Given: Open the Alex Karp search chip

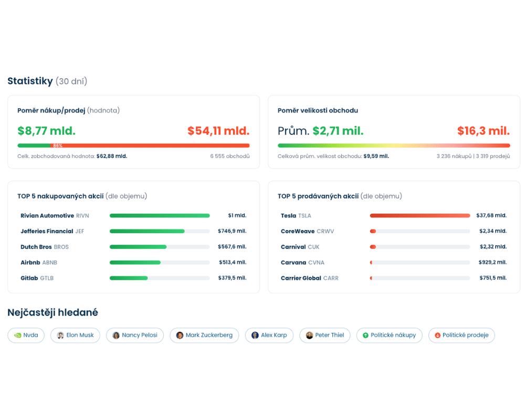Looking at the screenshot, I should [x=269, y=335].
